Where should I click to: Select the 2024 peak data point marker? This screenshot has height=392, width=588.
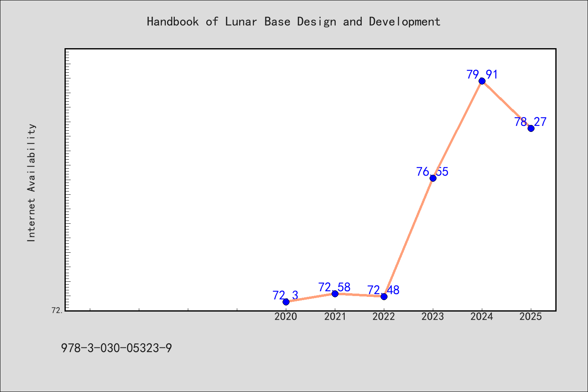[482, 81]
